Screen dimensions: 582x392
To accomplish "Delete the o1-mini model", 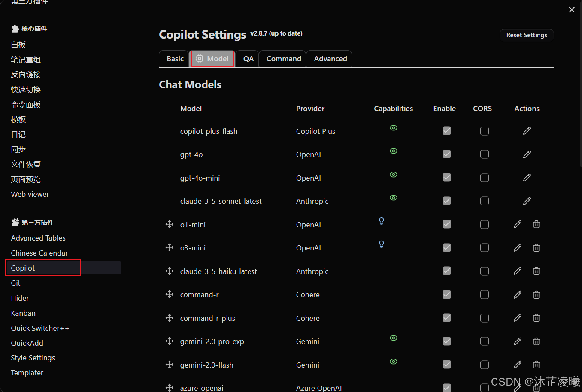I will click(x=537, y=224).
